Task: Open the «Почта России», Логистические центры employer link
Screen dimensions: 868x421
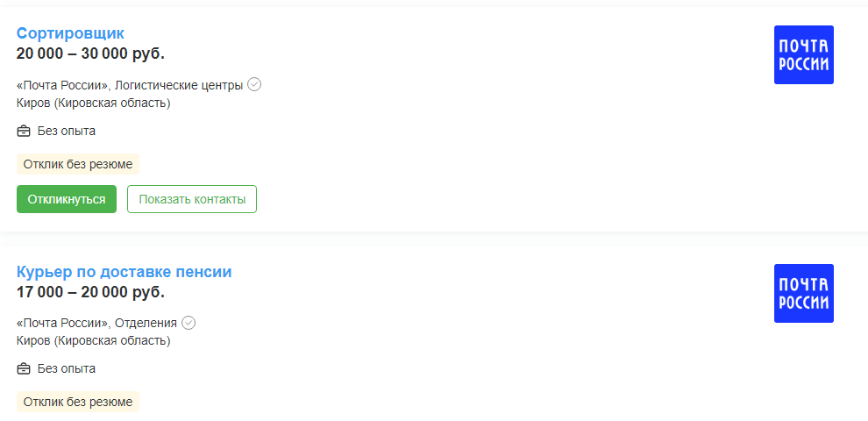Action: 129,85
